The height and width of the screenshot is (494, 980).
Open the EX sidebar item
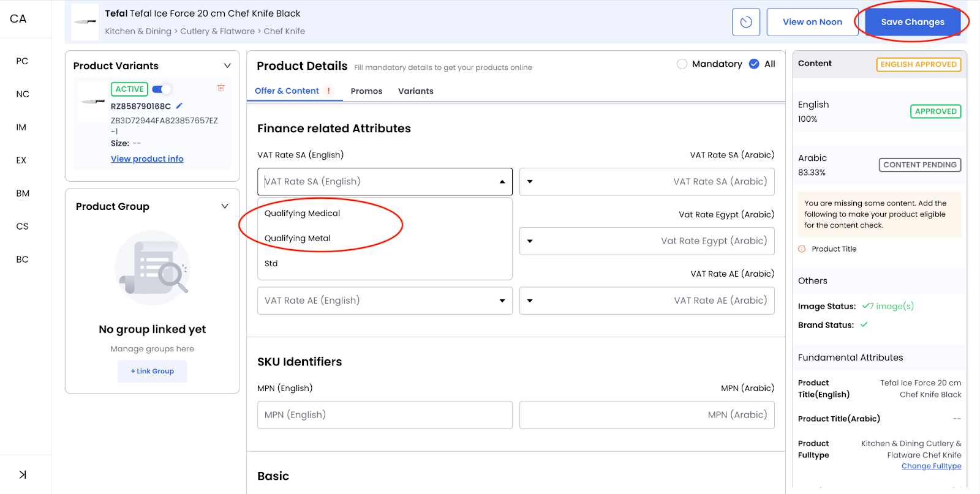pos(21,160)
